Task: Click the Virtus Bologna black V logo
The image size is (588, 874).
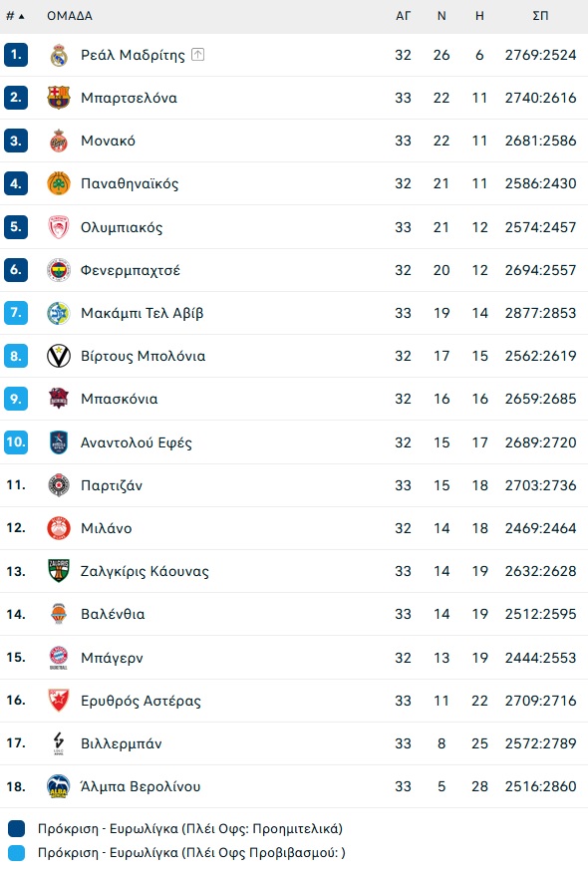Action: coord(59,356)
